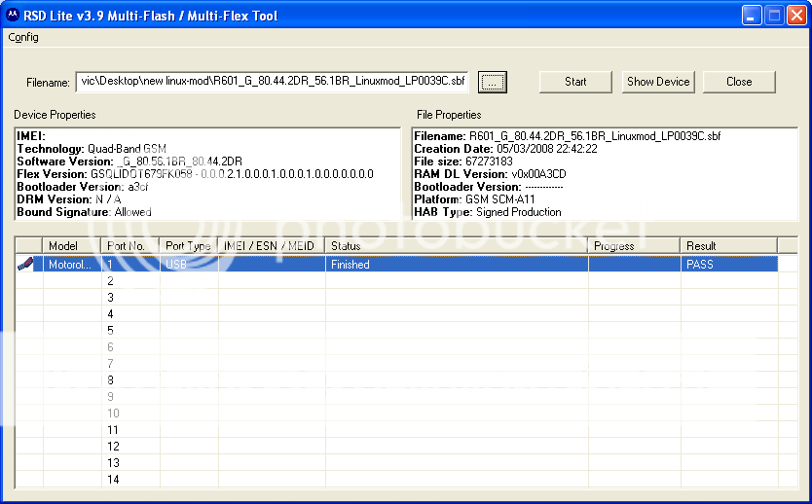Select the Motorola device row on port 1
Image resolution: width=812 pixels, height=504 pixels.
[389, 264]
